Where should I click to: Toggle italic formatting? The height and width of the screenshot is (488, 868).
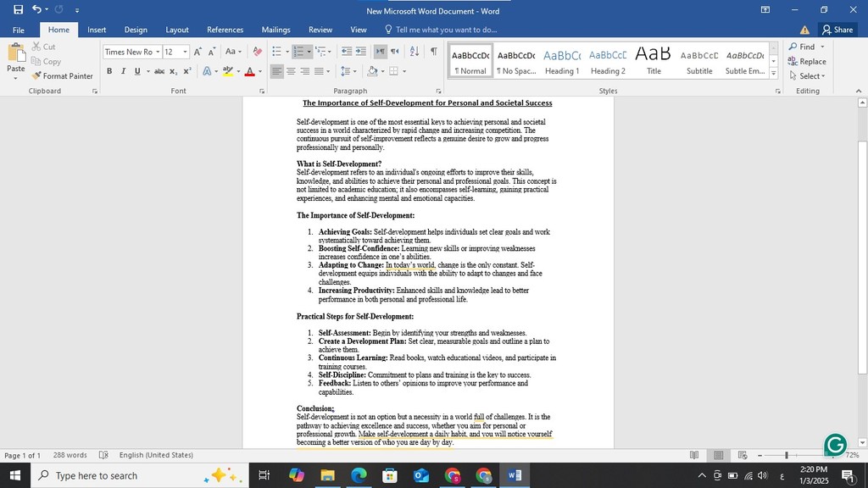coord(123,71)
